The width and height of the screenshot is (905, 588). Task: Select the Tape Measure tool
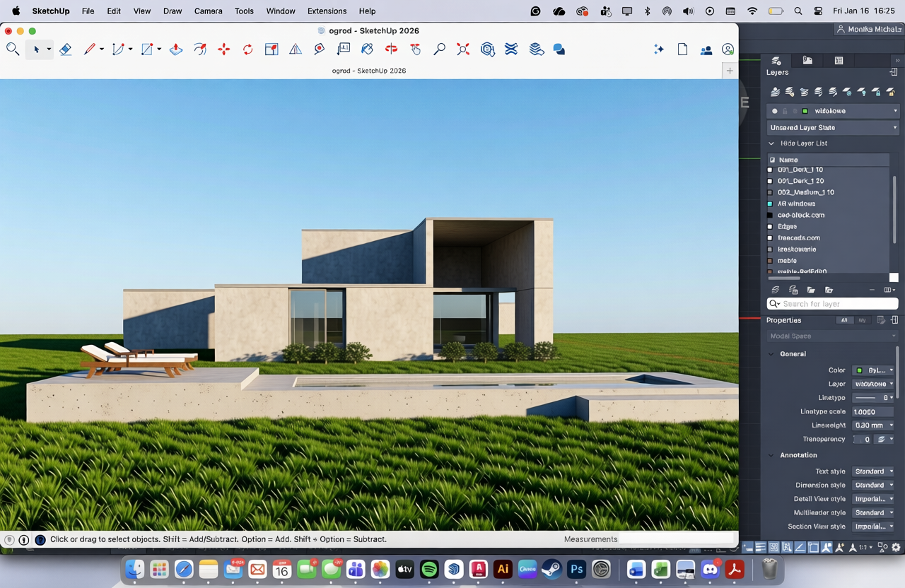click(x=320, y=49)
